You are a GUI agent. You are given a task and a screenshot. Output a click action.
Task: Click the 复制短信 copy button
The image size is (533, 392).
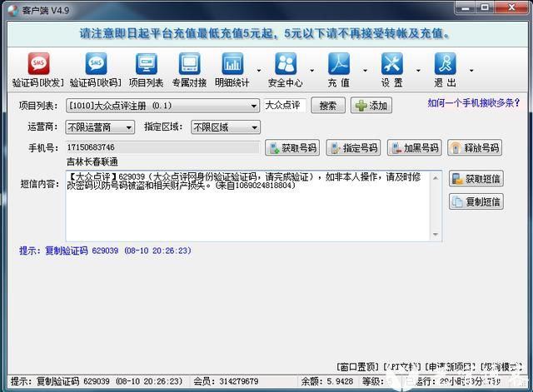[x=476, y=202]
